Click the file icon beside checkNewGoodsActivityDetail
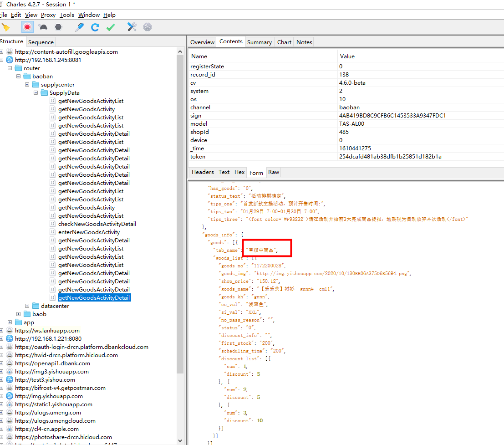The height and width of the screenshot is (445, 504). (x=53, y=224)
